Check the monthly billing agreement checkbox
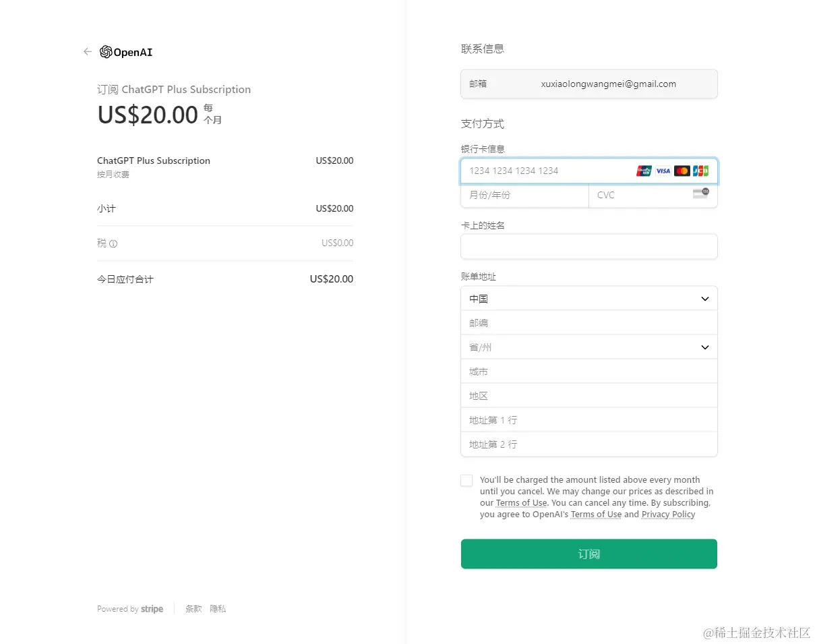Screen dimensions: 815x644 tap(466, 480)
